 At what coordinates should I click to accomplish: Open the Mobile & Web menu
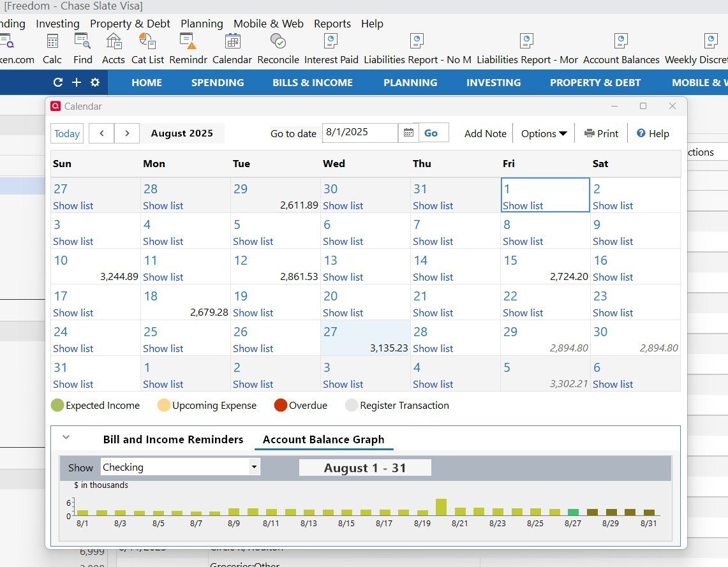(x=269, y=24)
